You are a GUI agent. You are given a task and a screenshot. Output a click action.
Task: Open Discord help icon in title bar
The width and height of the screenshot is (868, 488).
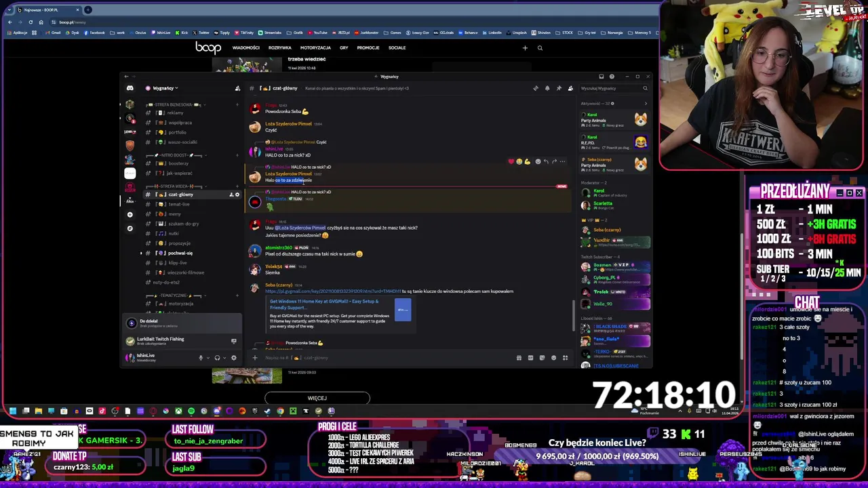pos(612,77)
